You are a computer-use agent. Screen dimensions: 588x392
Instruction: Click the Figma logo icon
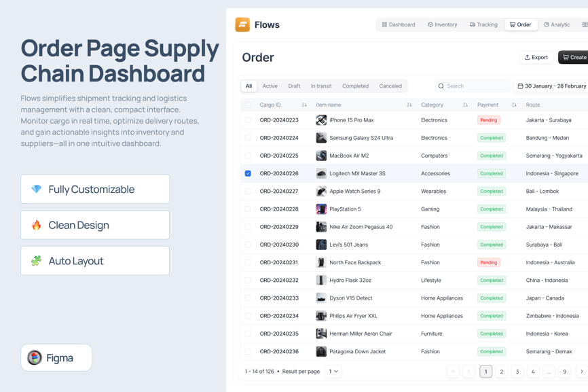point(35,357)
